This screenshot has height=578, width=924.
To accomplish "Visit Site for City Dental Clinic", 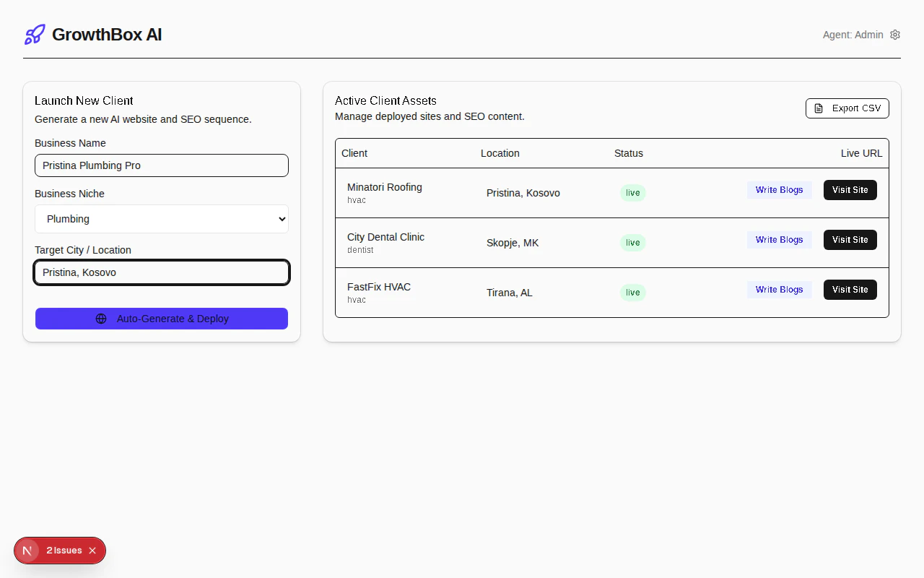I will pos(850,240).
